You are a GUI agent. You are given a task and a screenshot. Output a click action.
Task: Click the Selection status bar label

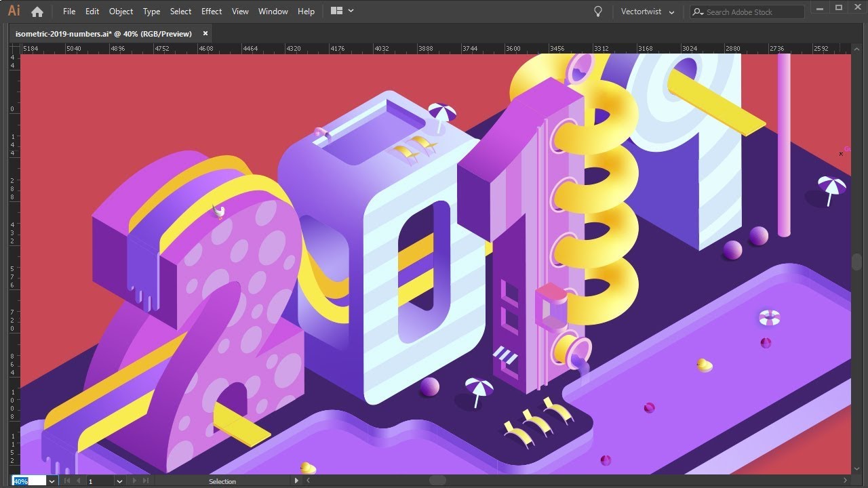[x=222, y=481]
